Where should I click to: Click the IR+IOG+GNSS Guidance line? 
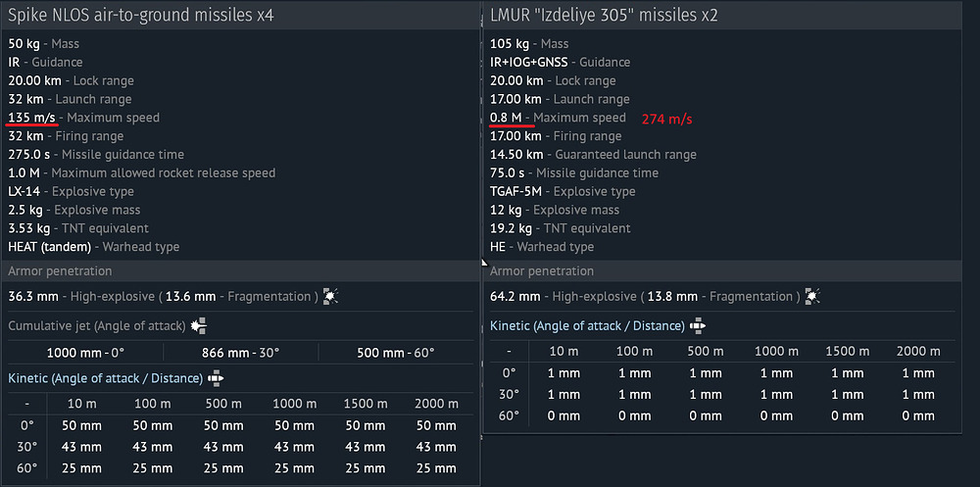[560, 62]
